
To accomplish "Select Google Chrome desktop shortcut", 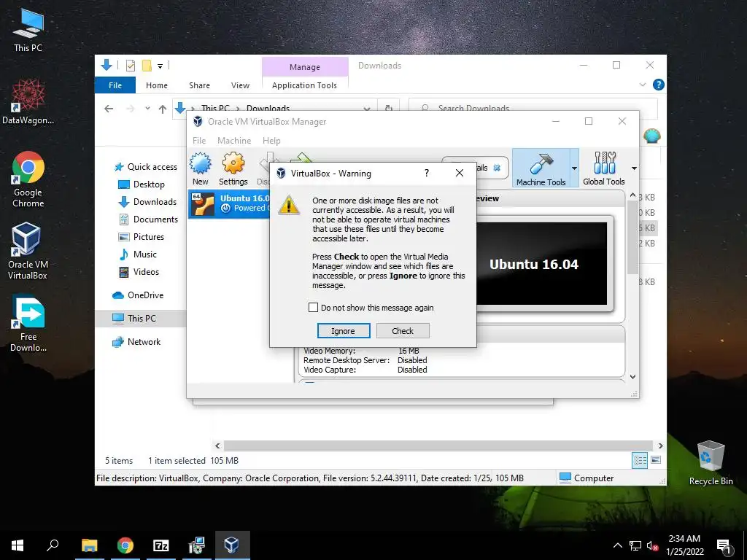I will (x=28, y=179).
